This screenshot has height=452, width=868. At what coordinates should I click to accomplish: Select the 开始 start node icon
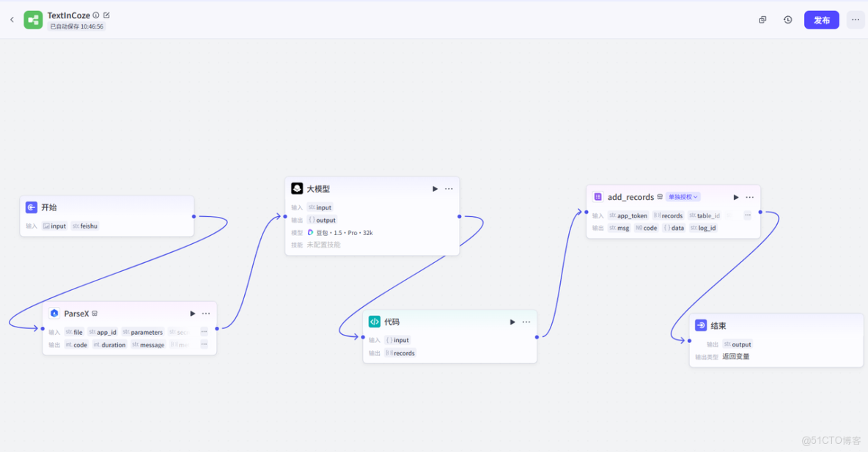point(32,207)
